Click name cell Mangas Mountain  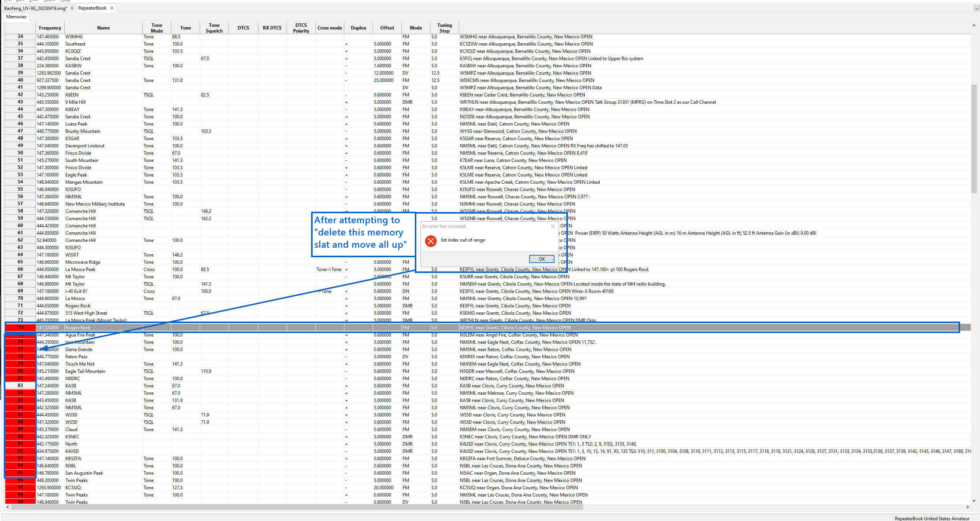(103, 182)
